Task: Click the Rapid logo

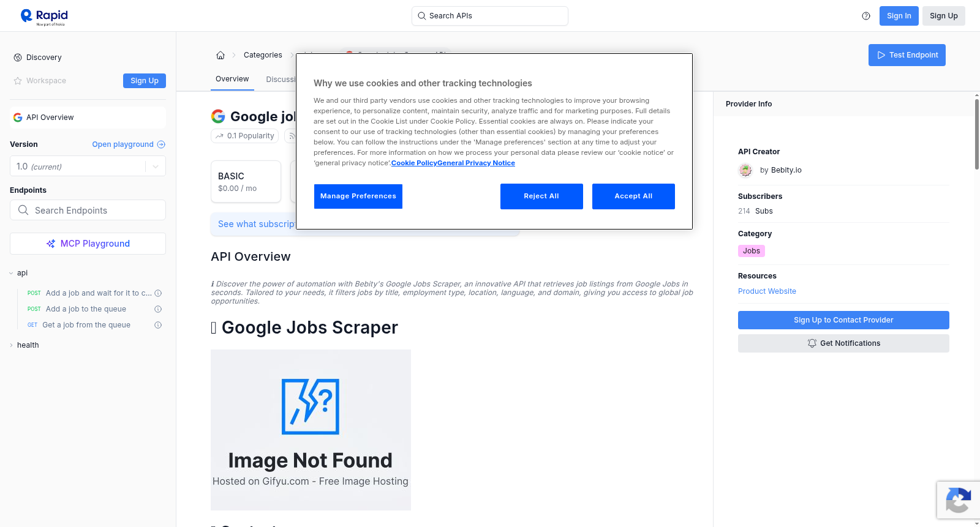Action: 44,17
